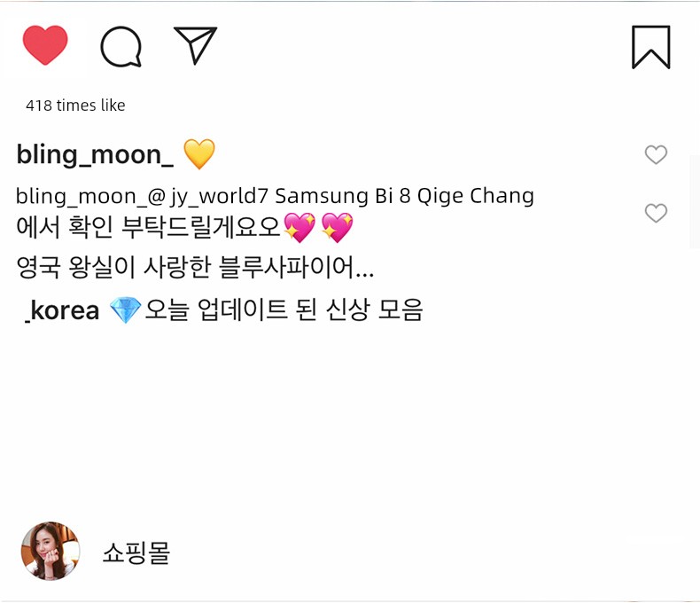Share the post via paper plane icon

(195, 44)
